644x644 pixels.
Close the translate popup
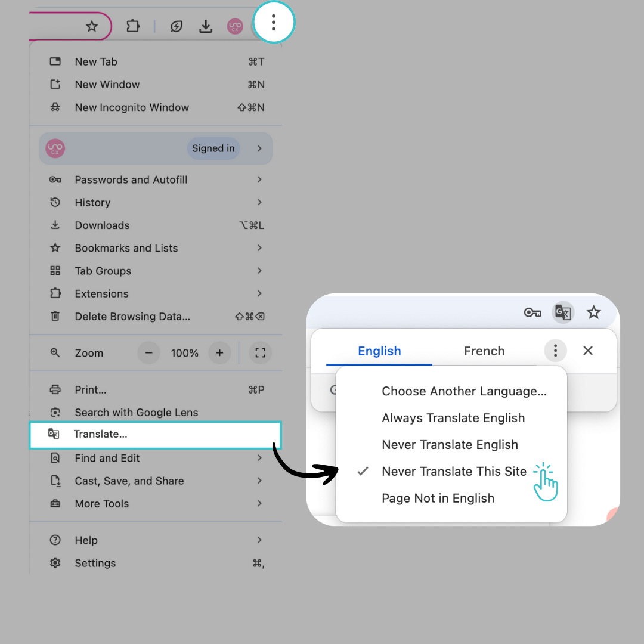coord(588,351)
